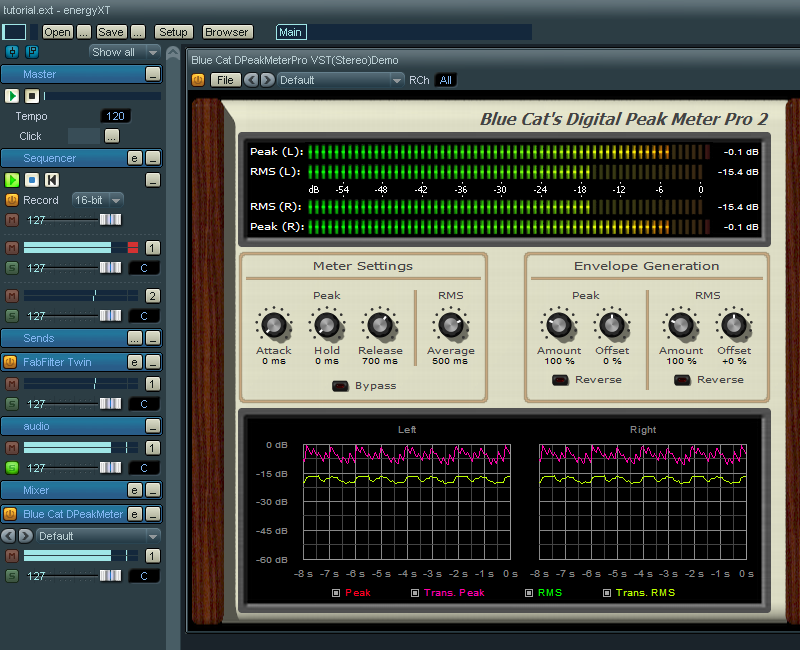This screenshot has height=650, width=800.
Task: Mute Sequencer track 2
Action: tap(12, 296)
